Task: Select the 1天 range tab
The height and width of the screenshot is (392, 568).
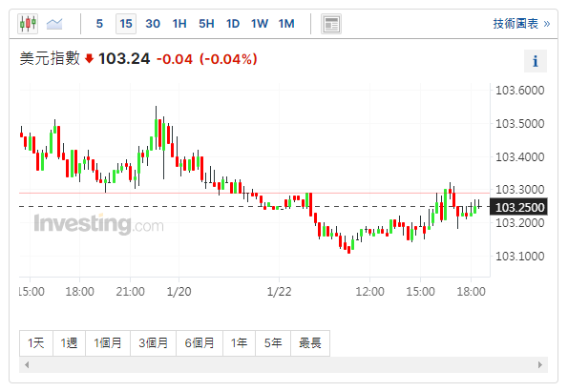Action: pyautogui.click(x=36, y=342)
